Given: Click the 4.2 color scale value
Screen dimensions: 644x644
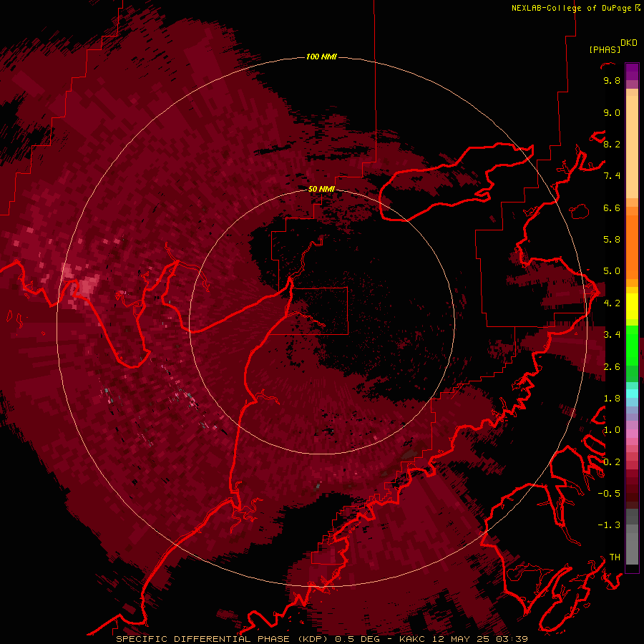Looking at the screenshot, I should tap(612, 303).
